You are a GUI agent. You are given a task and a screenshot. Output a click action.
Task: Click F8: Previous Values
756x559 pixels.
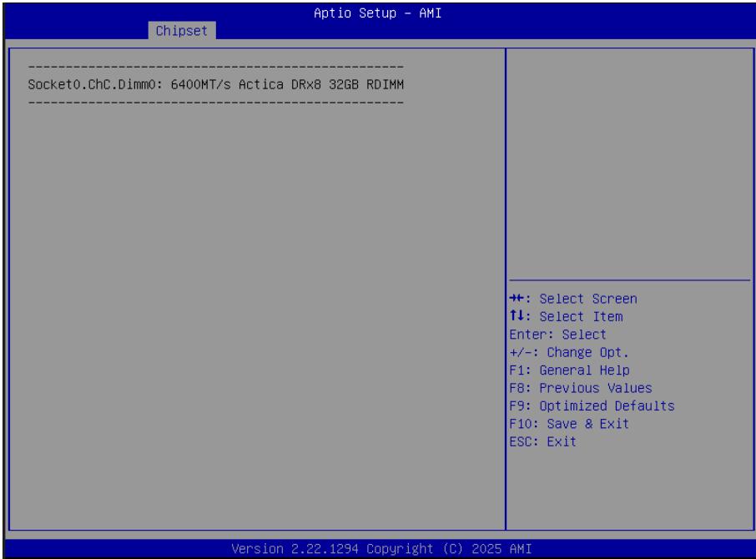coord(581,388)
